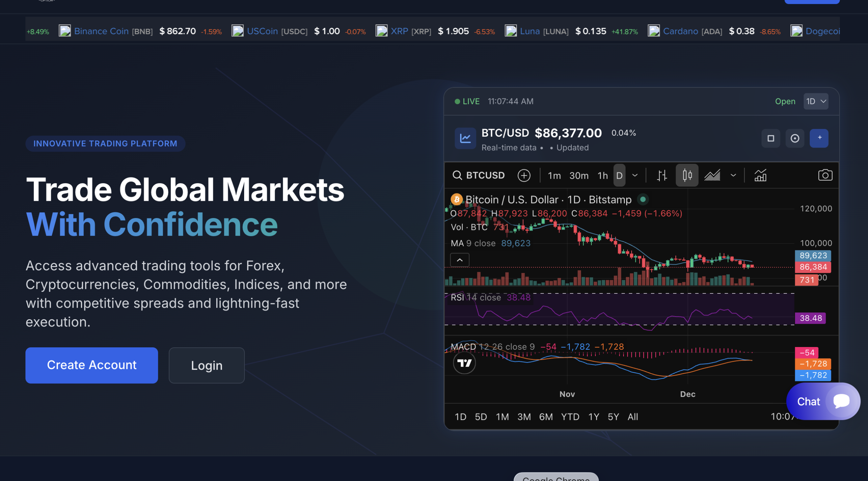The height and width of the screenshot is (481, 868).
Task: Toggle the 1m timeframe
Action: (x=554, y=175)
